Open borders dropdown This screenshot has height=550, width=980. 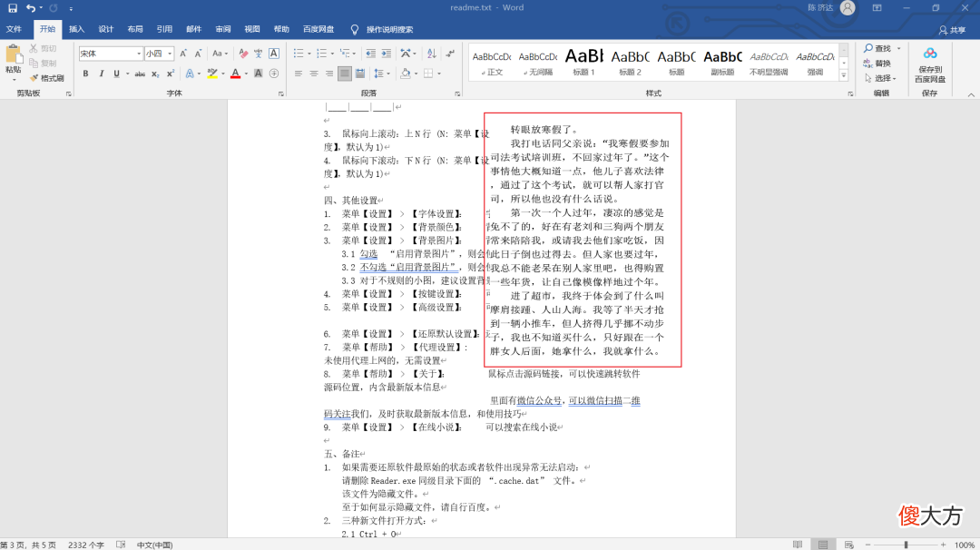pyautogui.click(x=439, y=74)
